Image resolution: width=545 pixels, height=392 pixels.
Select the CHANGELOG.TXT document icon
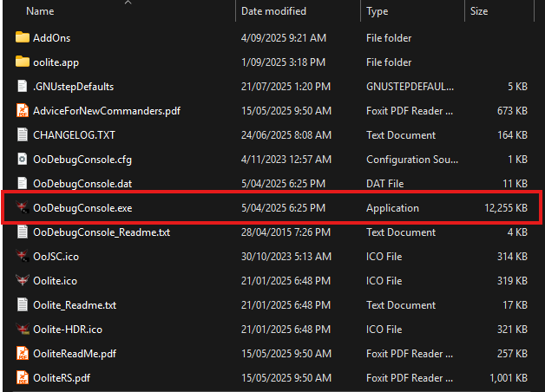23,134
